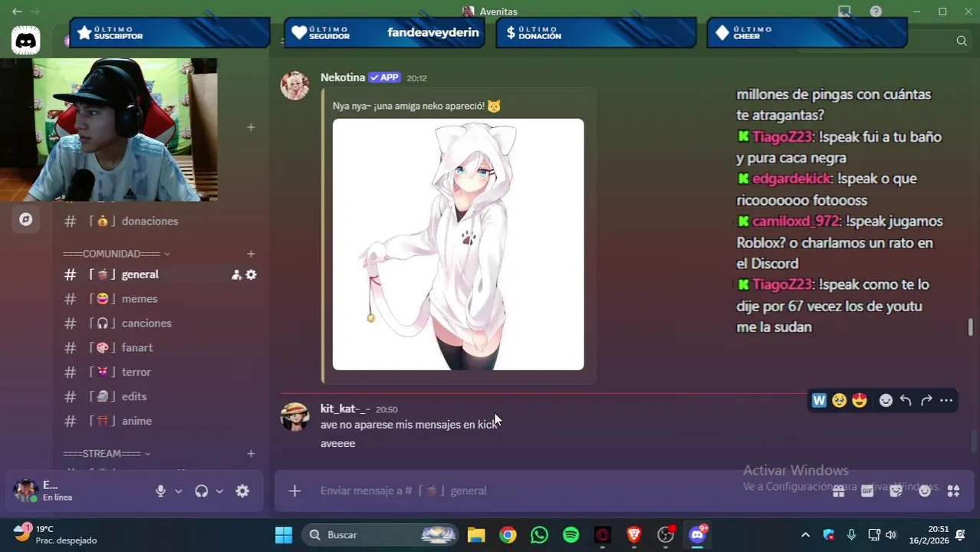The image size is (980, 552).
Task: Send a gift from message bar
Action: tap(838, 491)
